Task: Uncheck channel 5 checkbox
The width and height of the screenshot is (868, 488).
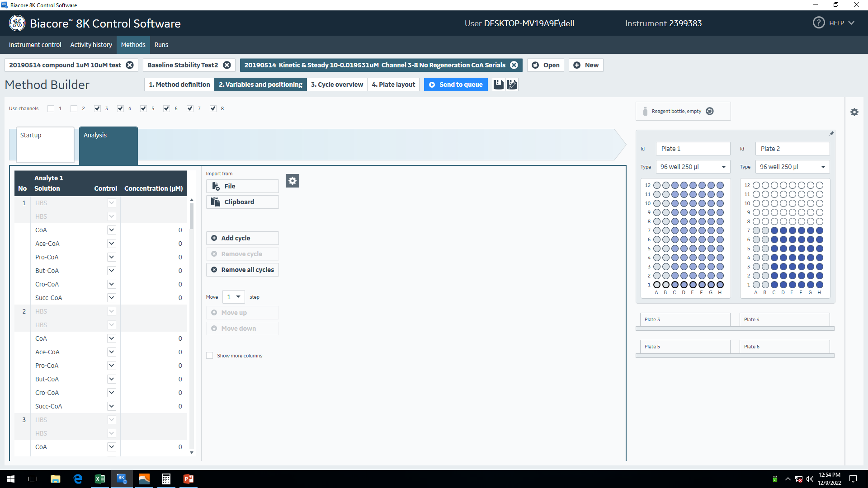Action: (143, 108)
